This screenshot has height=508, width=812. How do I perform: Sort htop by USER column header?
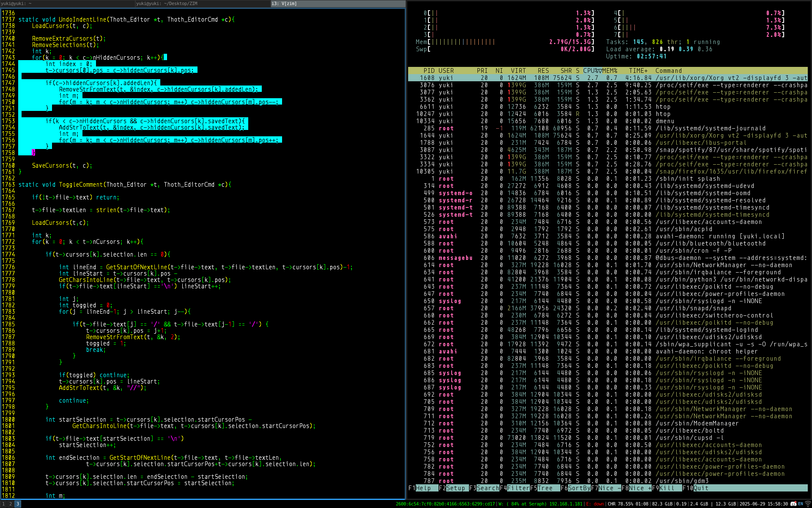[x=446, y=71]
